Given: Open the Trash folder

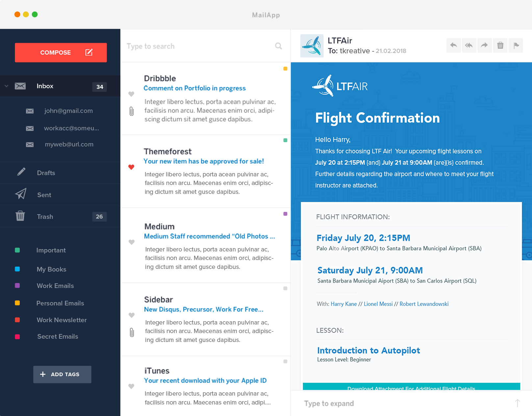Looking at the screenshot, I should [x=60, y=217].
